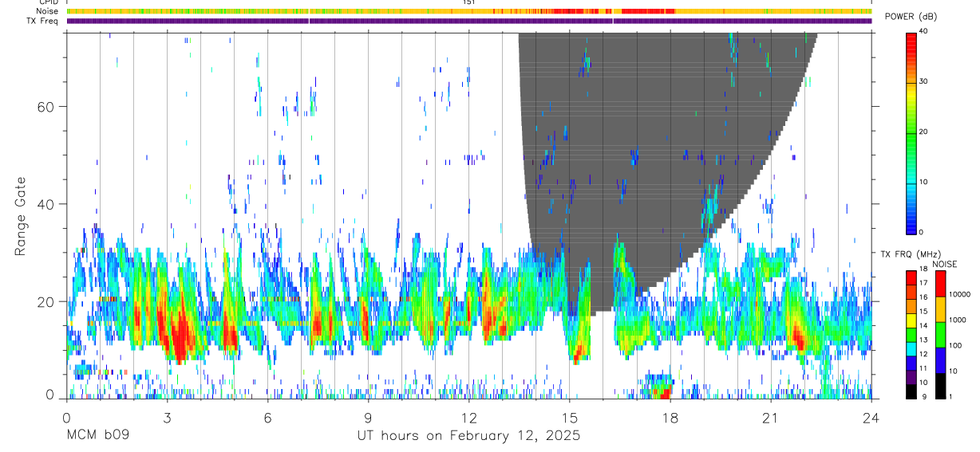
Task: Click the 'MCM b09' station label
Action: pos(97,436)
